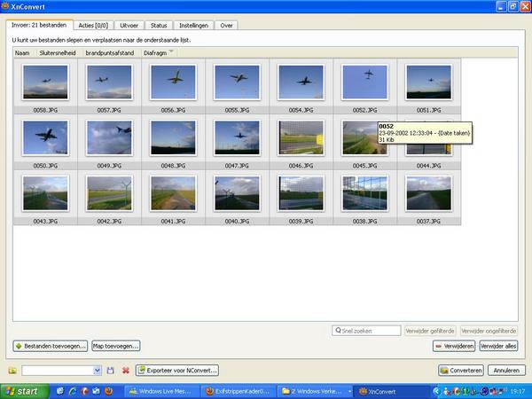Click the Firefox icon in quick launch
Viewport: 532px width, 399px height.
point(109,390)
